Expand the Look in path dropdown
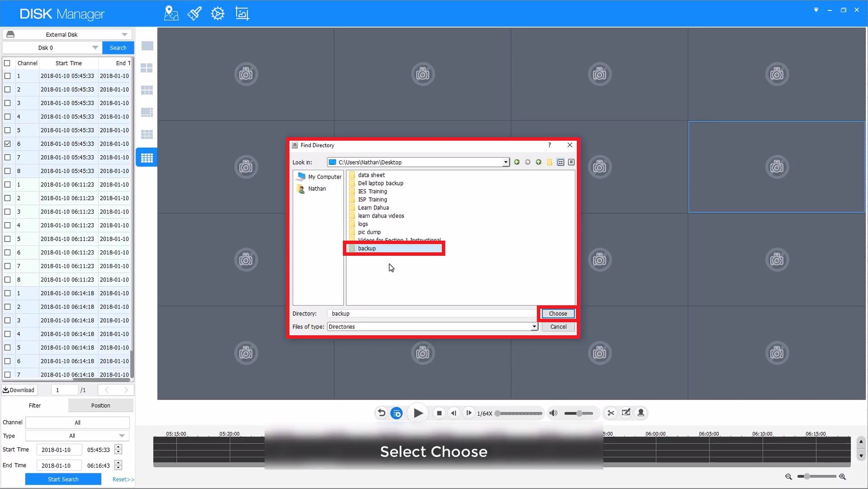This screenshot has width=868, height=489. pos(506,162)
